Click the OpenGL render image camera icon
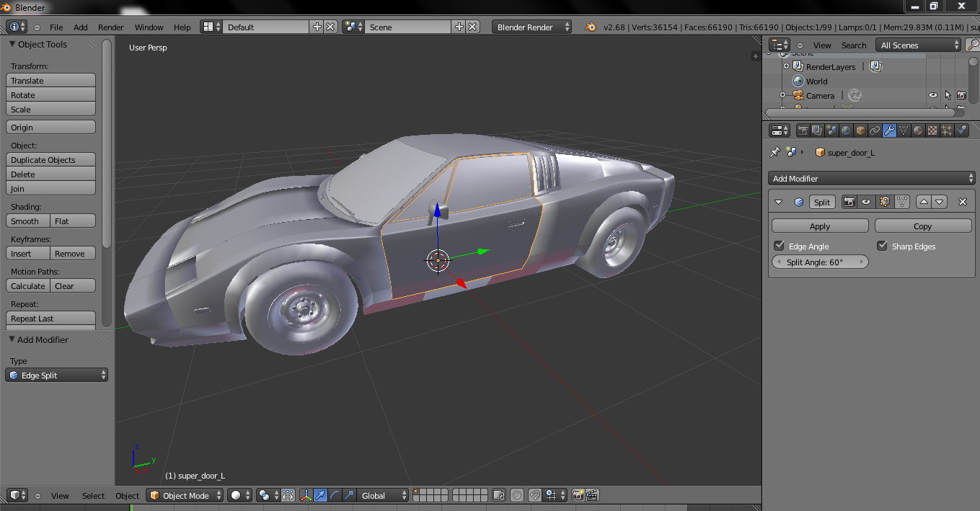980x511 pixels. click(578, 495)
